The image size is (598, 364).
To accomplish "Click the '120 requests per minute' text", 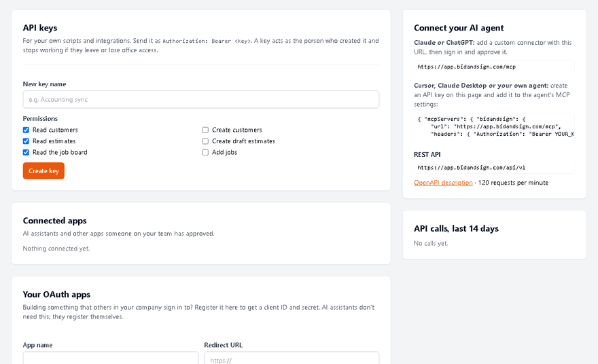I will pos(513,183).
